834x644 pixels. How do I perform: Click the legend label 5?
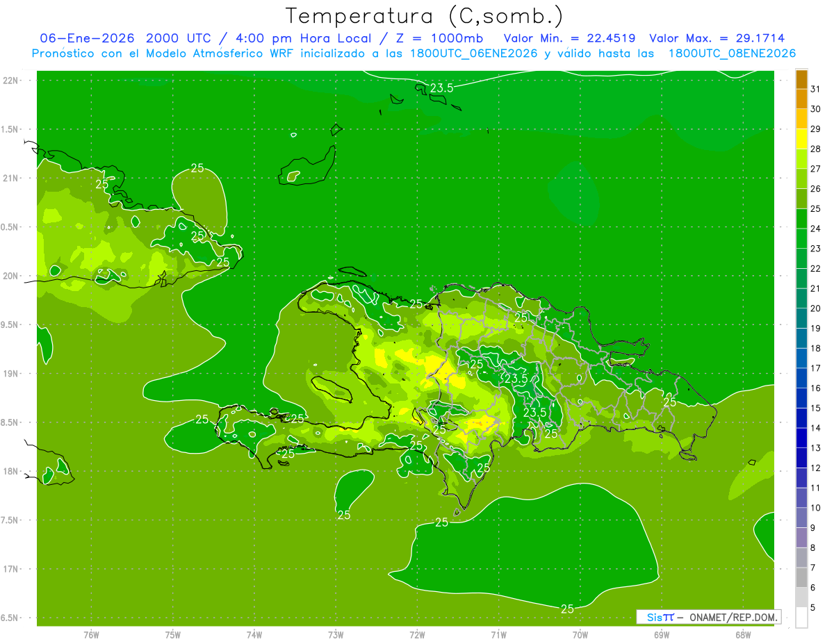click(812, 607)
